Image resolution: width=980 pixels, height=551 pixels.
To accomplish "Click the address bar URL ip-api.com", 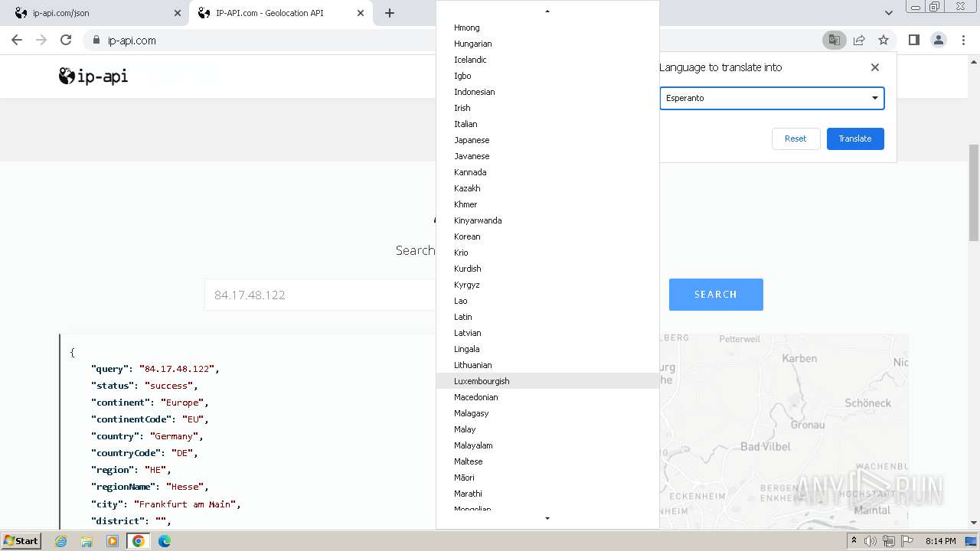I will click(132, 41).
